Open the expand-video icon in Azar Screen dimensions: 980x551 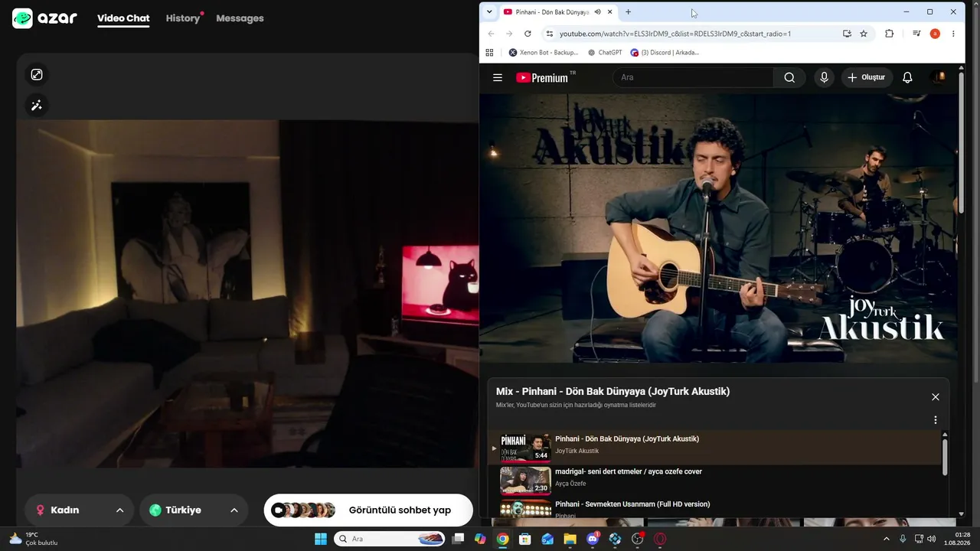click(37, 74)
